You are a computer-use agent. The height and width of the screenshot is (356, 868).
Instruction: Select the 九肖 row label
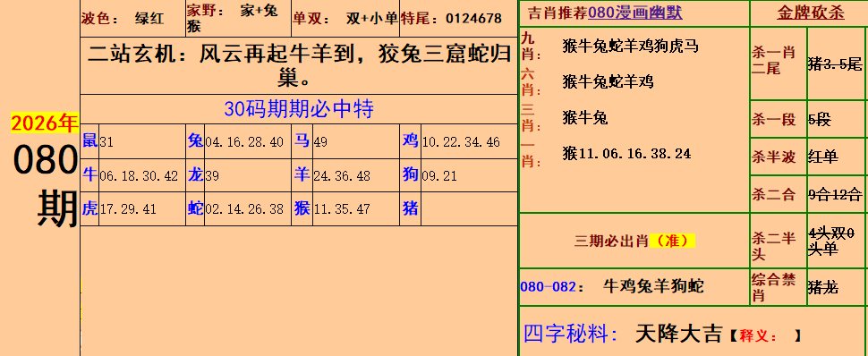[x=531, y=47]
